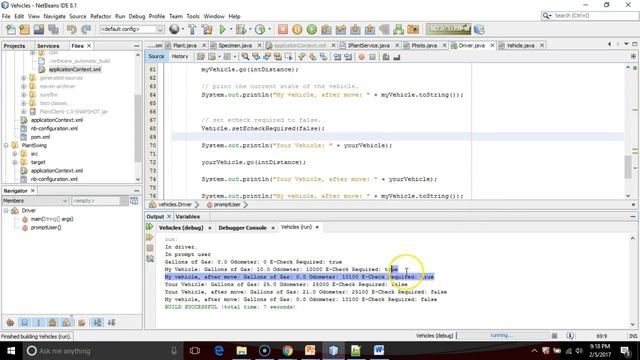The height and width of the screenshot is (360, 640).
Task: Select pom.xml in the Files tree
Action: click(40, 137)
